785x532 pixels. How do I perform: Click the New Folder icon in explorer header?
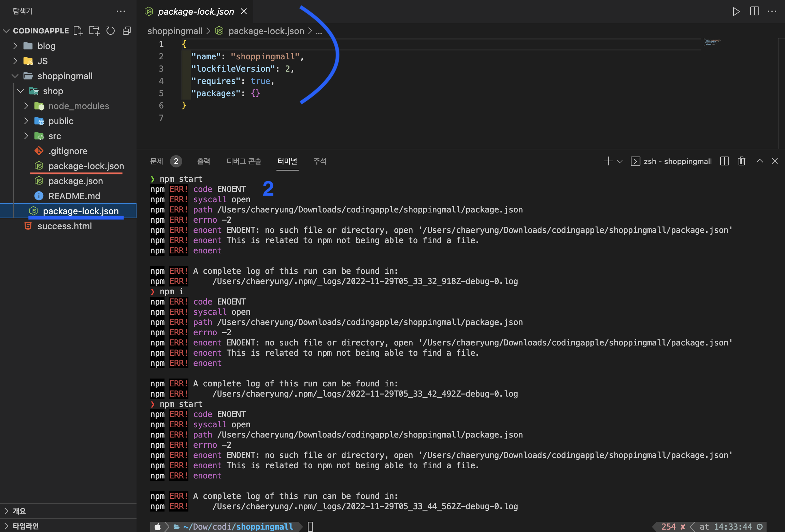pos(94,31)
